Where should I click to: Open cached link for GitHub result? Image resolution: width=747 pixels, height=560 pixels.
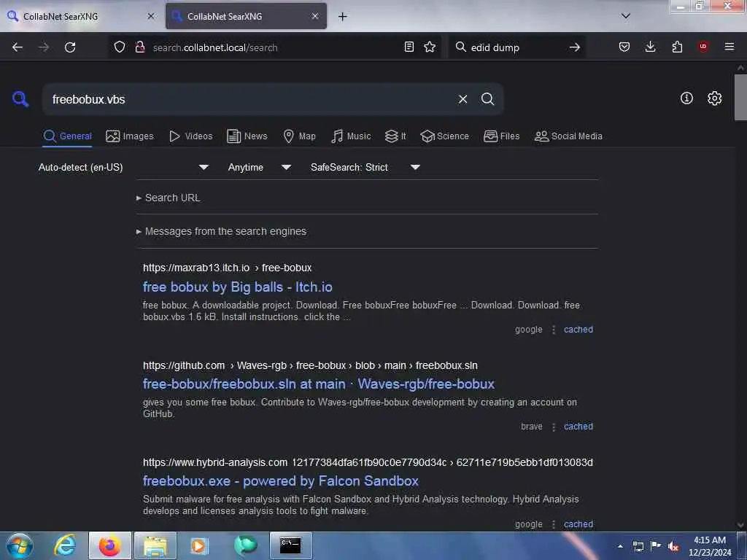point(578,427)
